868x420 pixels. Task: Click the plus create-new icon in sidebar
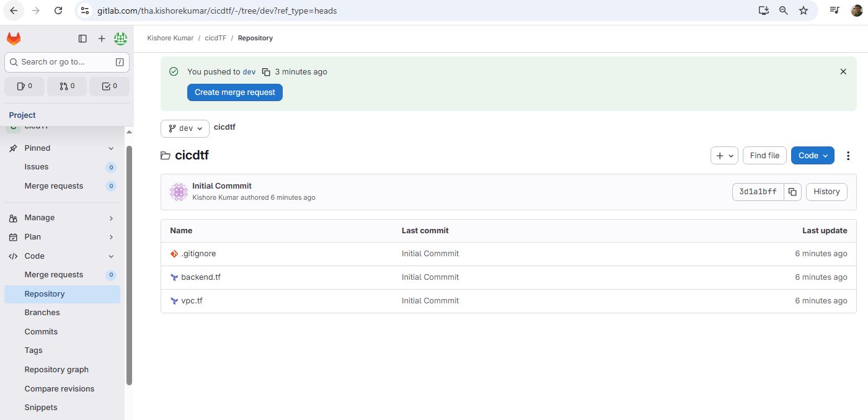(102, 38)
